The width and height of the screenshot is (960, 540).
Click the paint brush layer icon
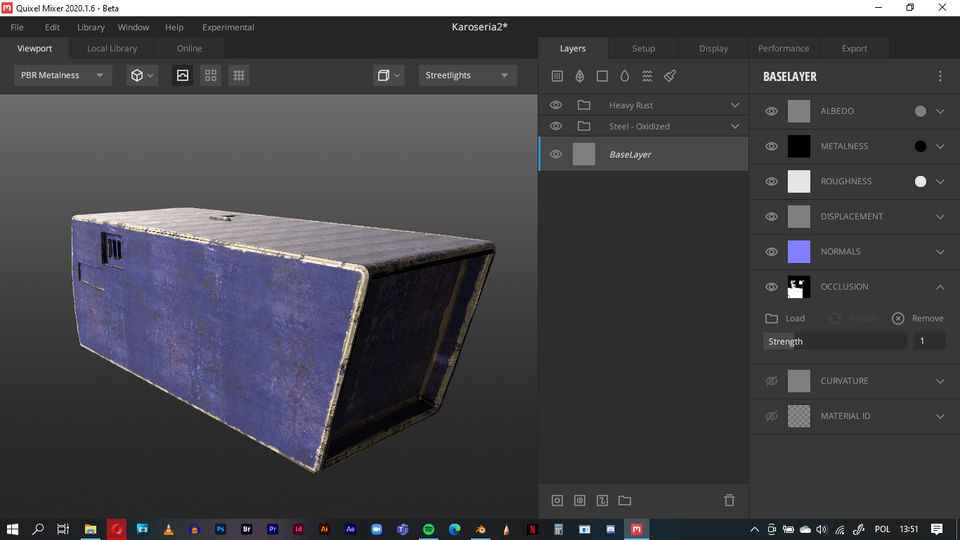coord(670,76)
